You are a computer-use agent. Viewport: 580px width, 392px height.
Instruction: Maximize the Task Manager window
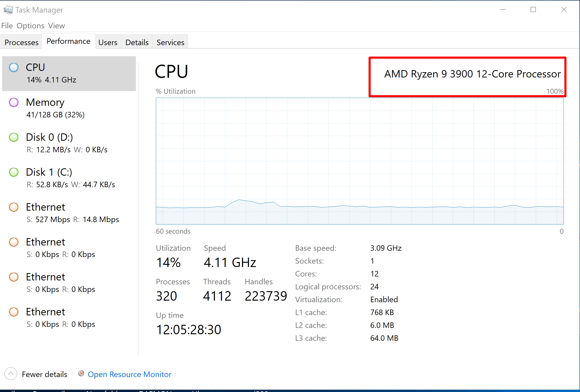point(533,10)
